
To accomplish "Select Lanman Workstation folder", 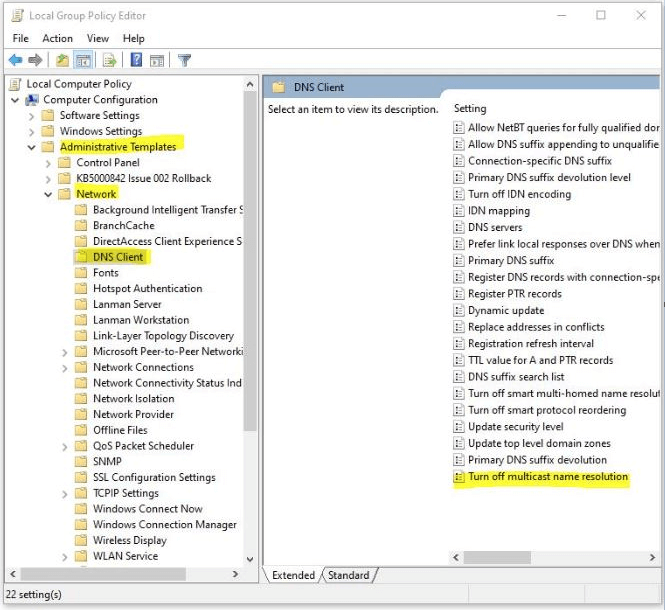I will point(141,320).
